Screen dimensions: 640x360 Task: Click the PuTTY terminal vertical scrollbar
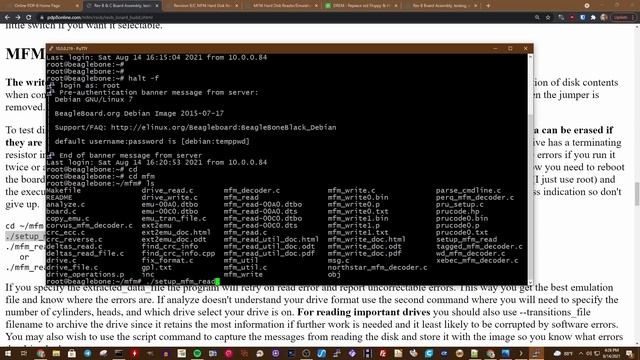pos(530,169)
